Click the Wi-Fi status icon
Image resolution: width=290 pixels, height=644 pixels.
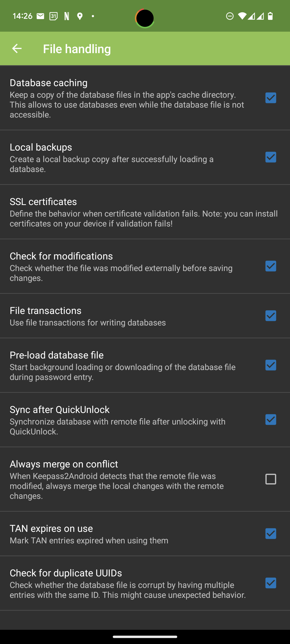pos(242,17)
